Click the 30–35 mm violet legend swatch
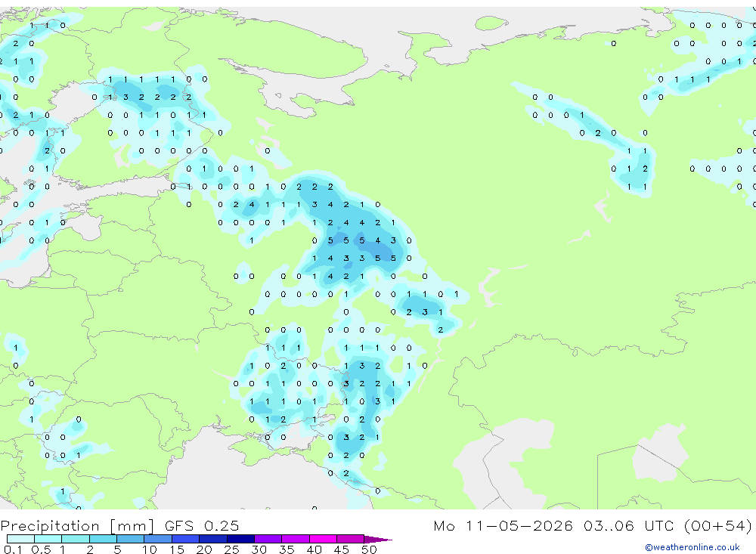Screen dimensions: 756x554 point(268,539)
